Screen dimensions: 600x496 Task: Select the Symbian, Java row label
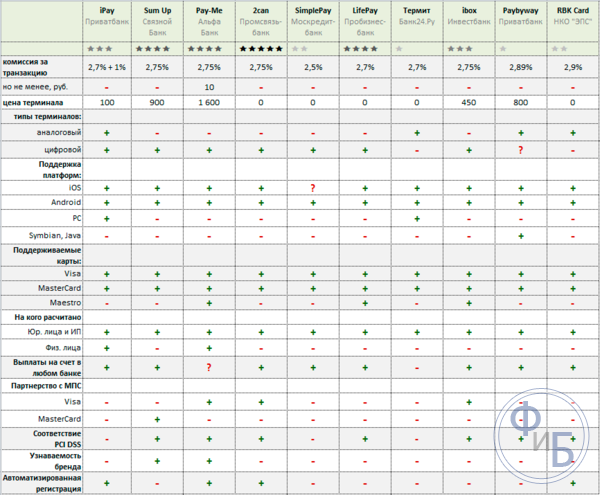coord(55,235)
